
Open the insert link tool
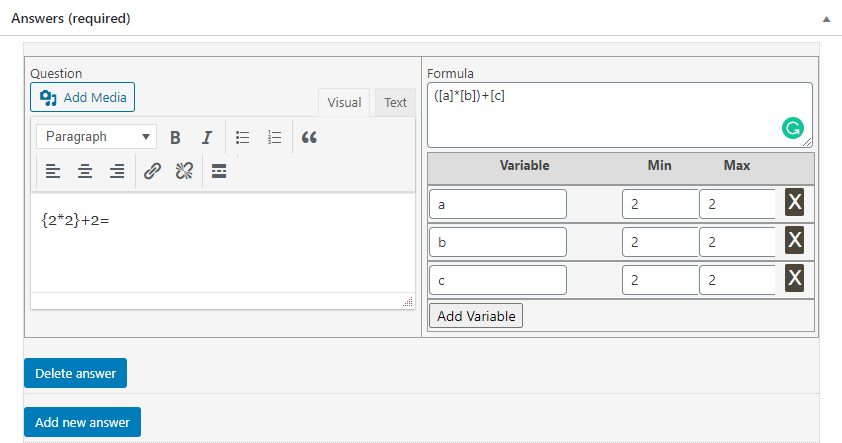pyautogui.click(x=153, y=171)
